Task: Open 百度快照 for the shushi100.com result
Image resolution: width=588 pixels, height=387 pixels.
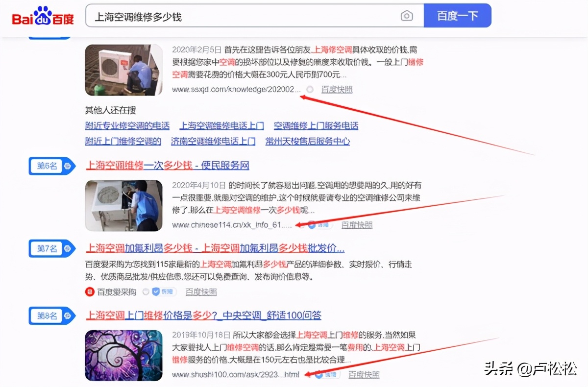Action: (x=364, y=375)
